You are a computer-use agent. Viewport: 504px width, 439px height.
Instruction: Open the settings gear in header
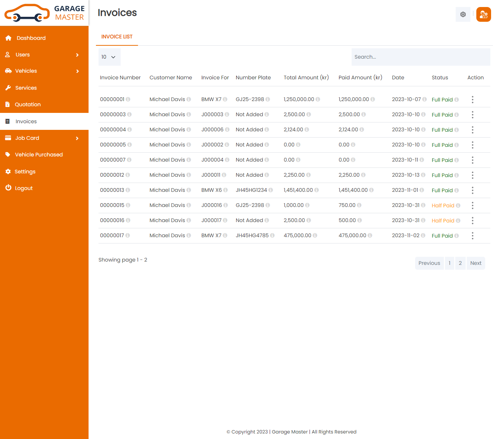point(463,14)
